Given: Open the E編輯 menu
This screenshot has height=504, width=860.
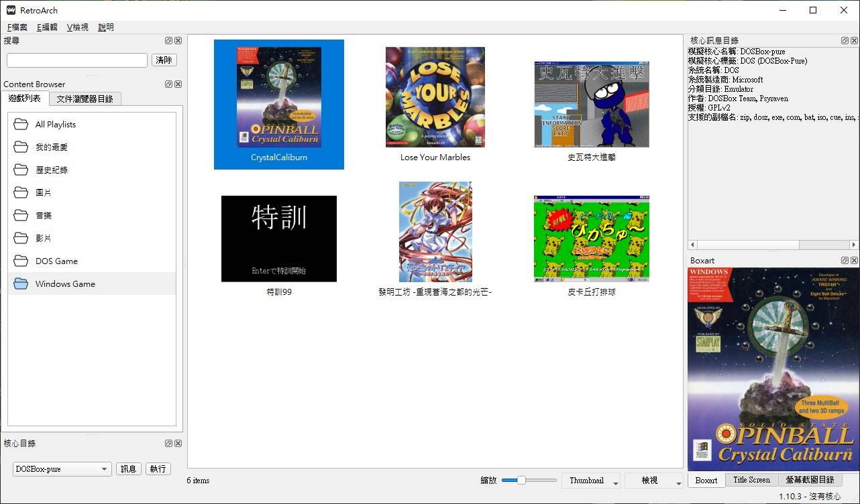Looking at the screenshot, I should (x=48, y=27).
